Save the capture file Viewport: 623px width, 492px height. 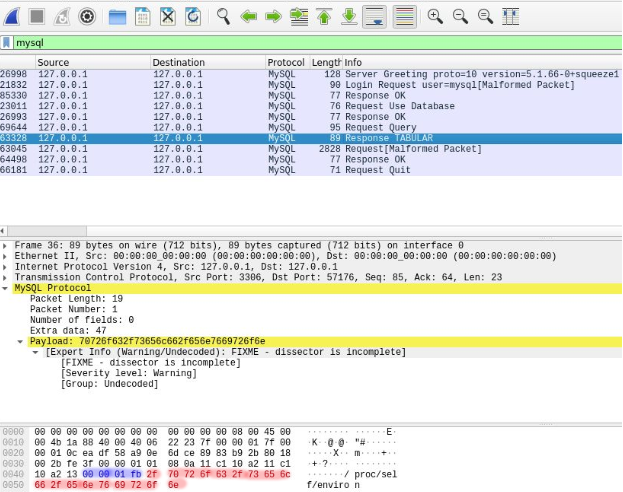click(143, 16)
